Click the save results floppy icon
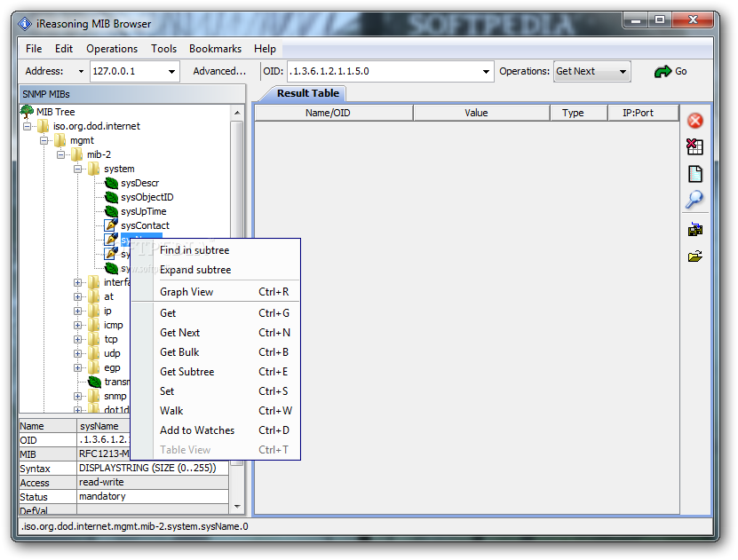738x560 pixels. point(695,230)
